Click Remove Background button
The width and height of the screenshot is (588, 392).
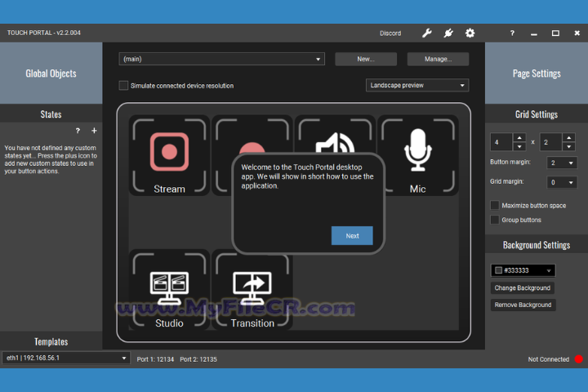(523, 305)
